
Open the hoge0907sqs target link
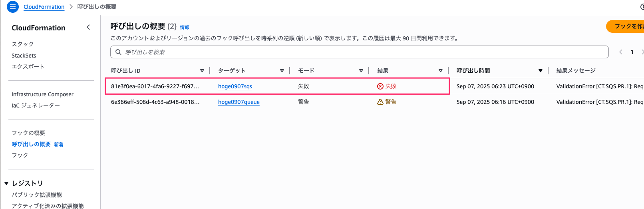[x=235, y=86]
